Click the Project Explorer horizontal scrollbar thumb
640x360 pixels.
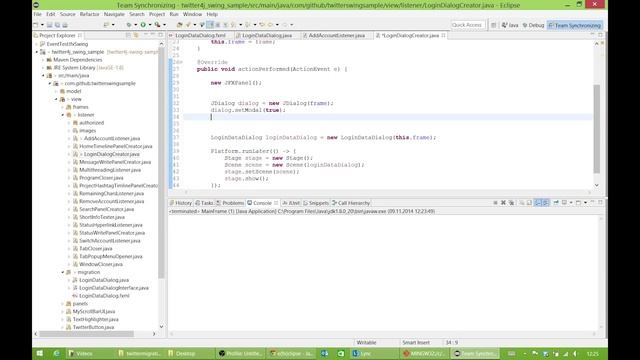pyautogui.click(x=87, y=334)
